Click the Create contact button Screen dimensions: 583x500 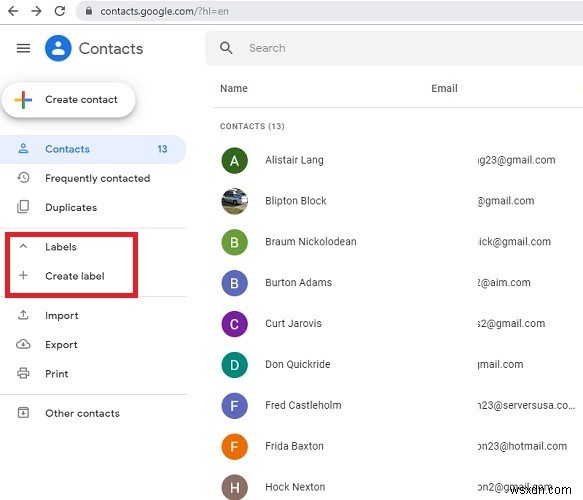click(x=69, y=100)
